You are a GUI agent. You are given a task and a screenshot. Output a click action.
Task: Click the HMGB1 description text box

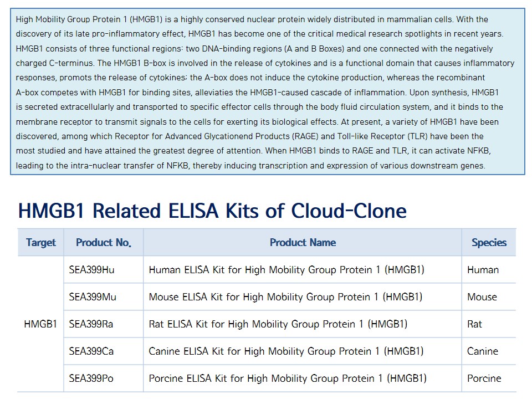(x=267, y=91)
